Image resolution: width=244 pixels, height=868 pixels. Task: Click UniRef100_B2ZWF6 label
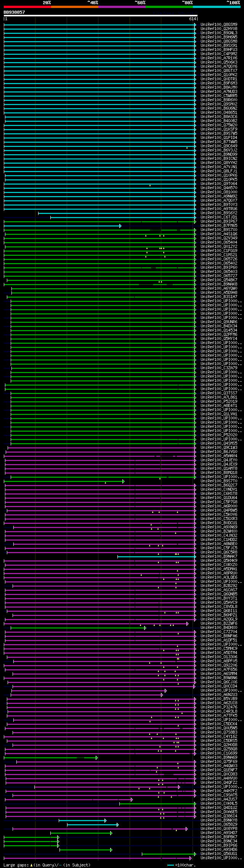point(219,624)
